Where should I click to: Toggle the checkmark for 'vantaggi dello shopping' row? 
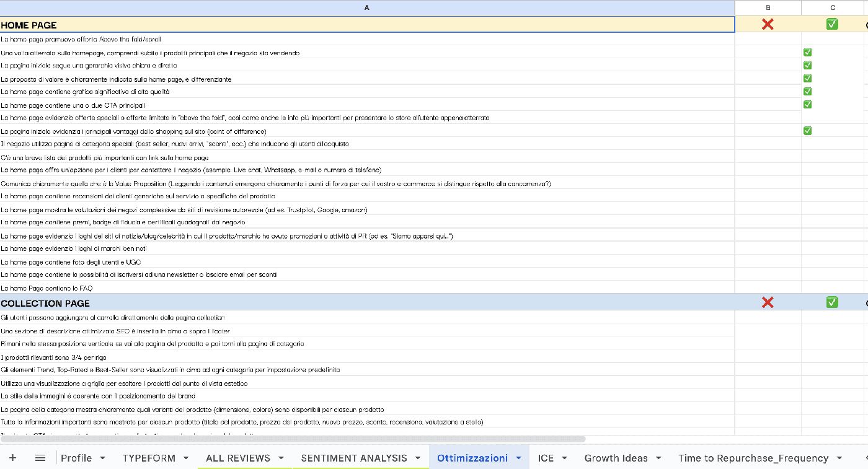coord(807,131)
